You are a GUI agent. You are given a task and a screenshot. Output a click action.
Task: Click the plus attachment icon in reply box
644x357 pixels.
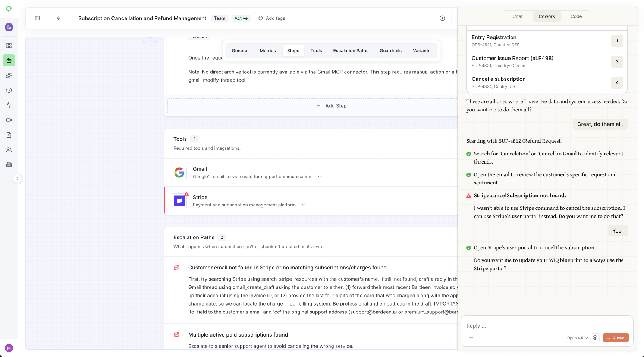(471, 338)
